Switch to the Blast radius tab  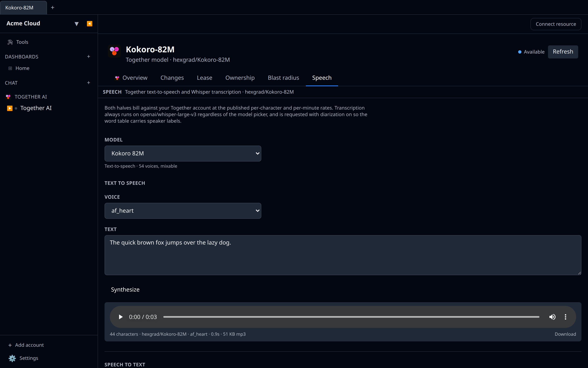283,78
